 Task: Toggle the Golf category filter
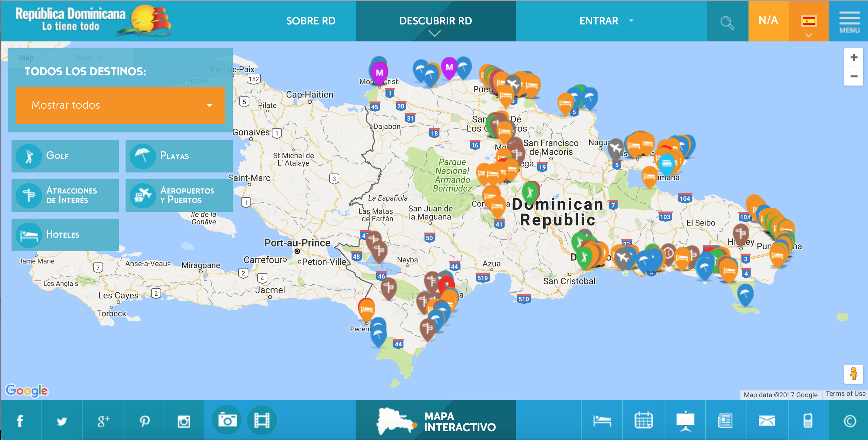click(65, 156)
